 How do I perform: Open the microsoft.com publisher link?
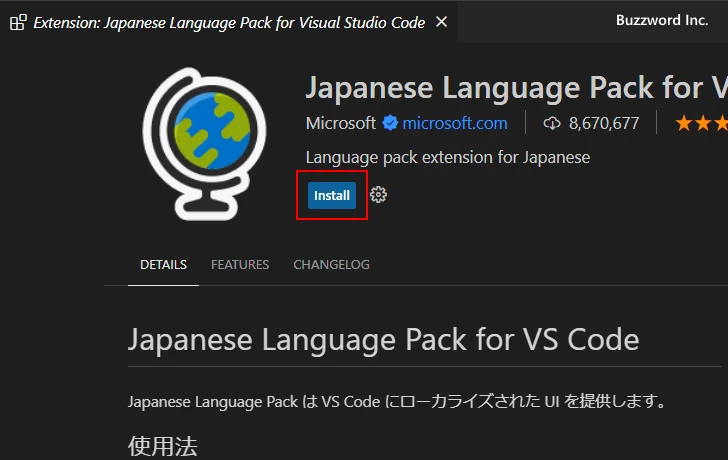coord(455,123)
